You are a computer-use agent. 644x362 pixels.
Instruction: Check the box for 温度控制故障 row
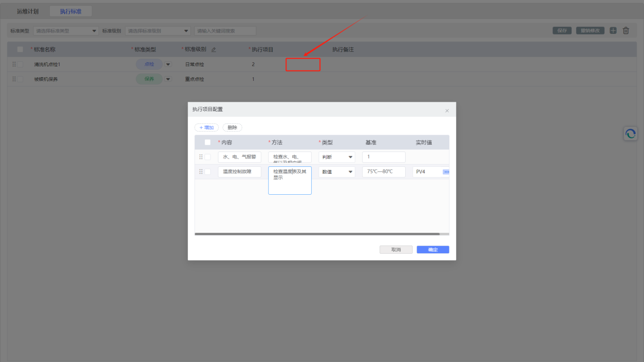[208, 172]
